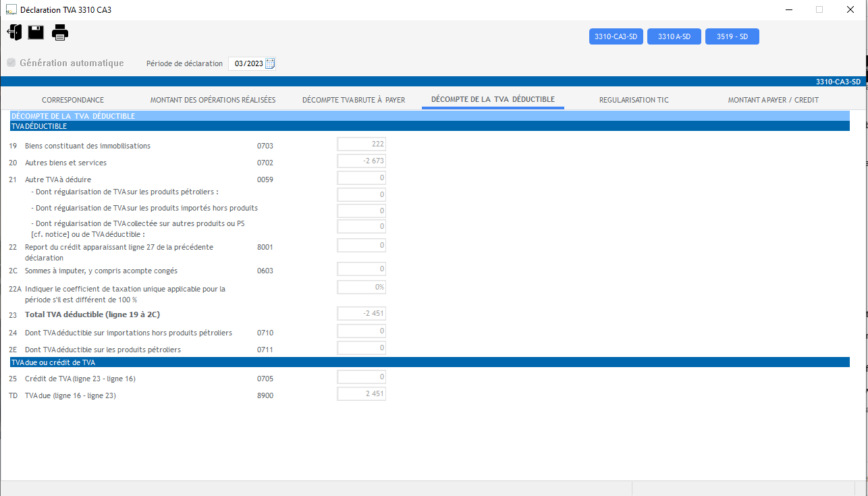Open the 3310-CA3-SD form button
This screenshot has width=868, height=496.
point(616,36)
